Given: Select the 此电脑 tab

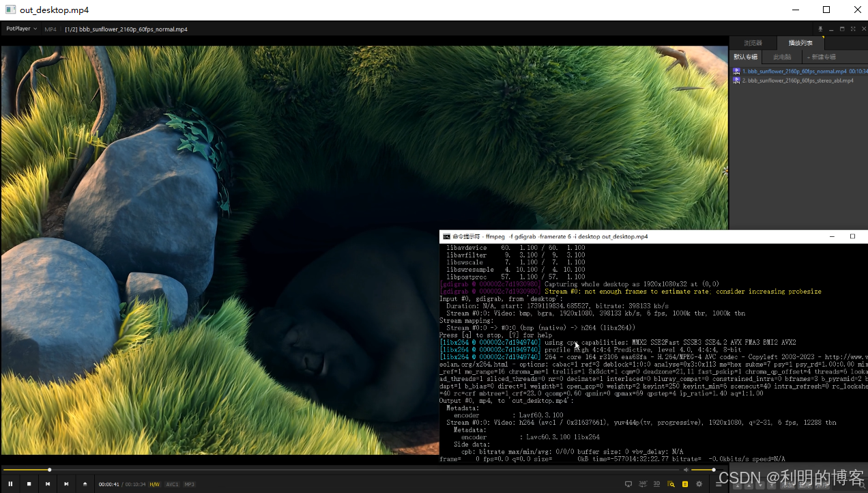Looking at the screenshot, I should 782,57.
